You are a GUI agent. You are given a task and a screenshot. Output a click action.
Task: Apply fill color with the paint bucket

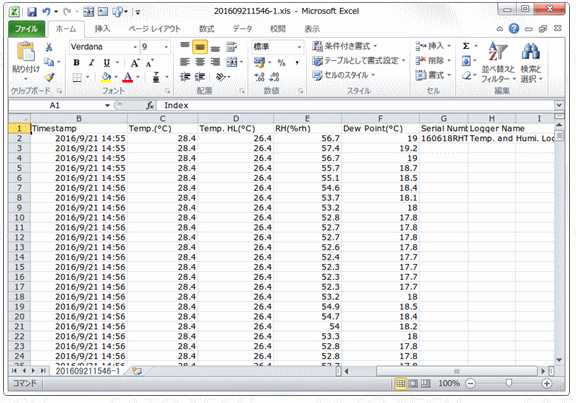[106, 77]
